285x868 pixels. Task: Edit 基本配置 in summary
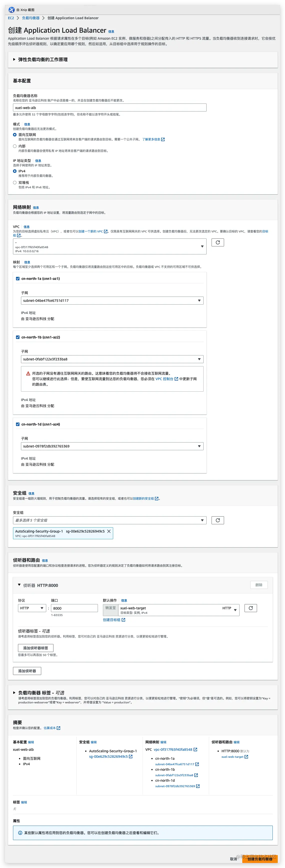31,742
